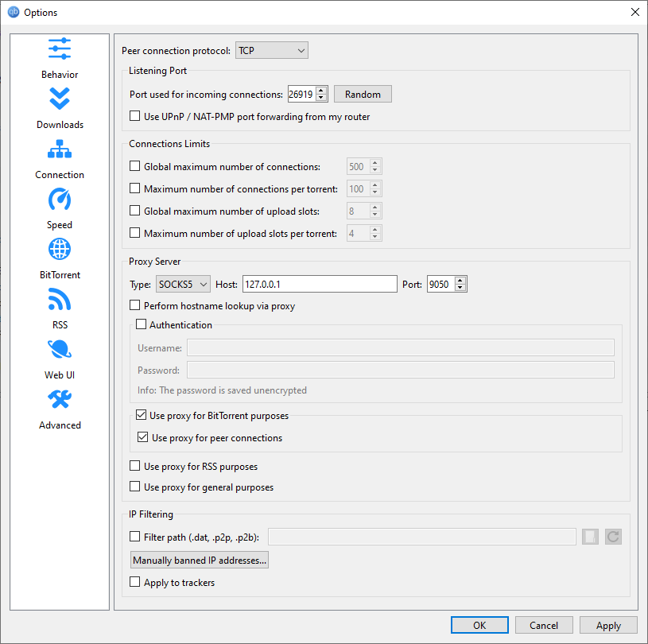Increase the listening port with up arrow
Screen dimensions: 648x644
pyautogui.click(x=321, y=91)
